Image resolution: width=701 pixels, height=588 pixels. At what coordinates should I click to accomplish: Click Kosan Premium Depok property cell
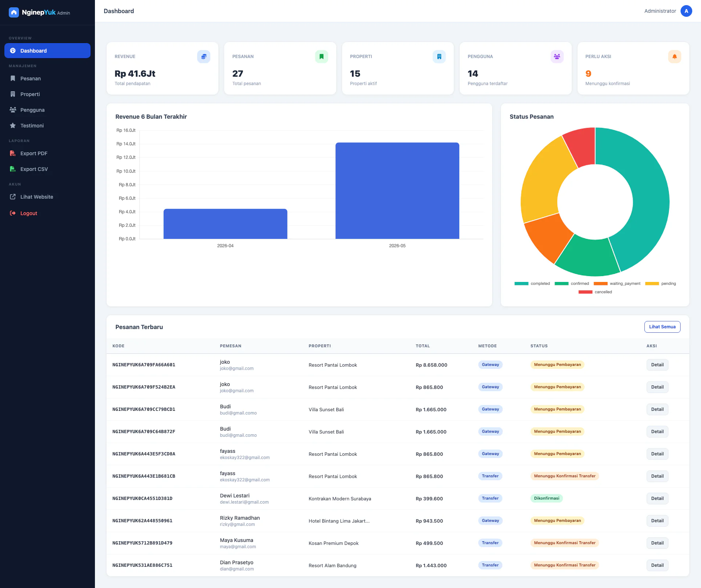pos(333,543)
